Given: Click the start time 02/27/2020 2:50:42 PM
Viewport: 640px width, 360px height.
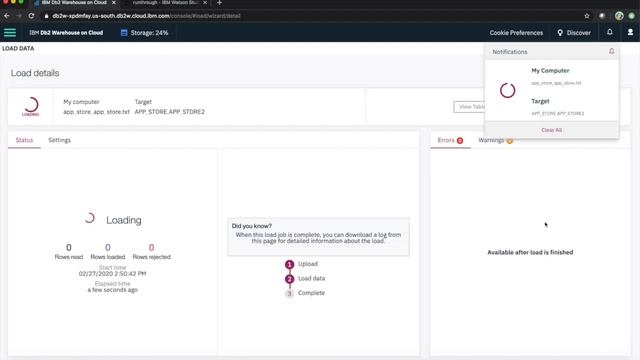Looking at the screenshot, I should click(x=112, y=273).
